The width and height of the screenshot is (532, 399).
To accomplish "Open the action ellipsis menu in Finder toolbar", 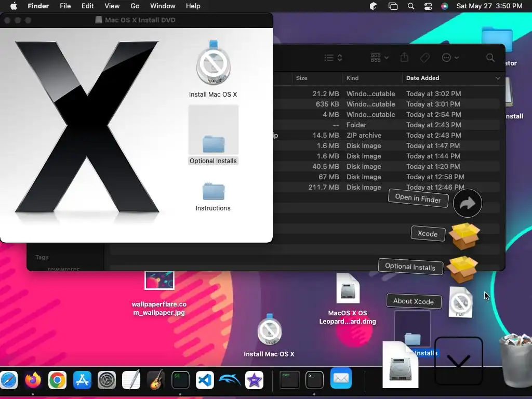I will pos(450,58).
